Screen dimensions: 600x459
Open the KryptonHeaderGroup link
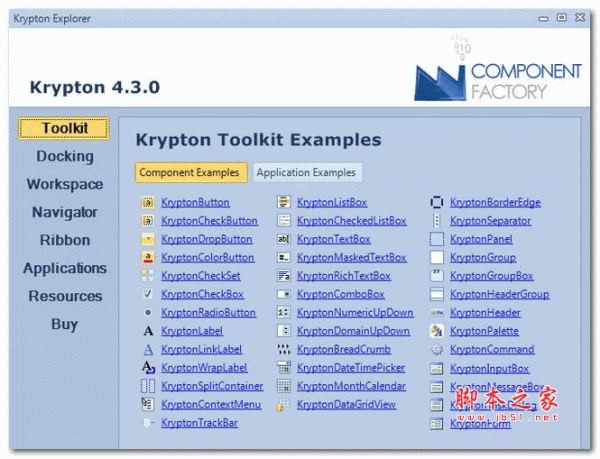[x=500, y=294]
